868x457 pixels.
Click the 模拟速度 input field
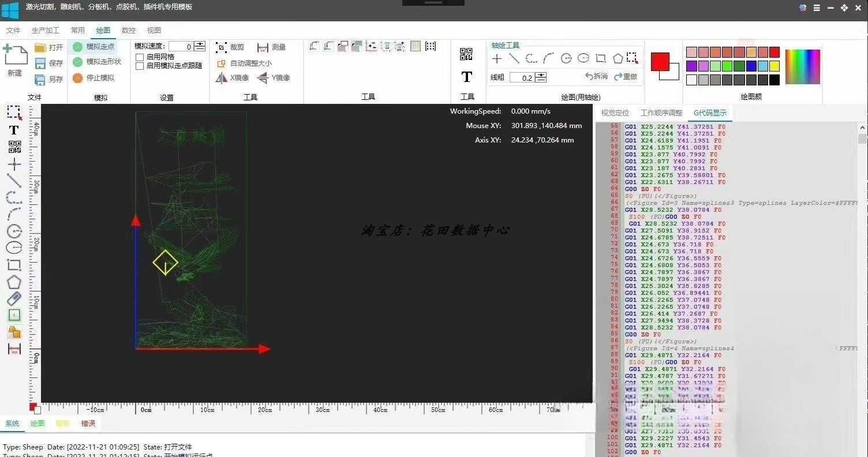181,47
